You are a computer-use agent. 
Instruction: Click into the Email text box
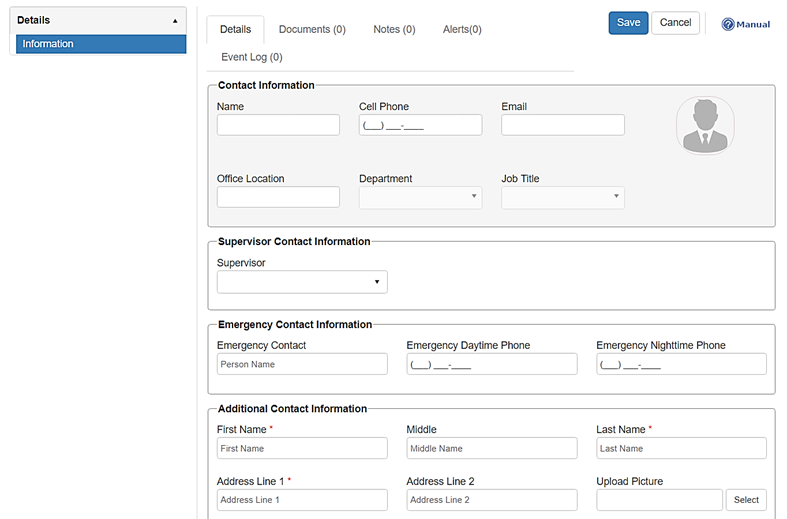(x=562, y=125)
